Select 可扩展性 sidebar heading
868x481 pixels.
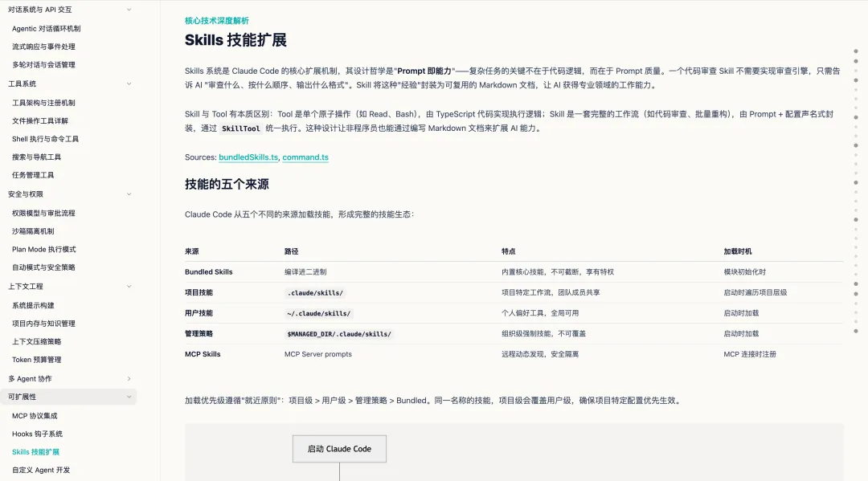click(x=23, y=397)
